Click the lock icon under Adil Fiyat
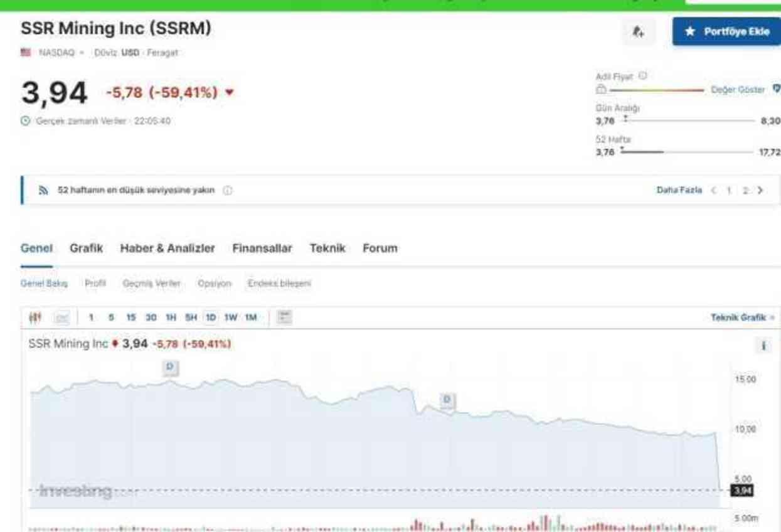The image size is (781, 532). pos(600,90)
